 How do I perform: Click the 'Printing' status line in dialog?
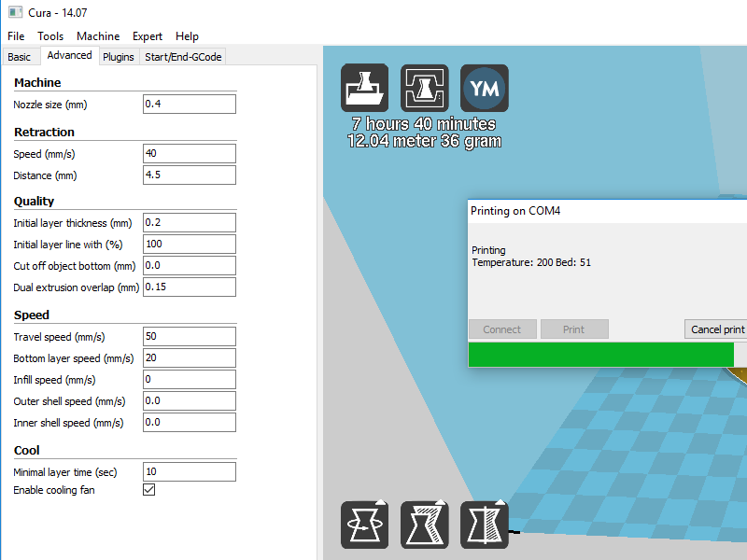point(488,250)
